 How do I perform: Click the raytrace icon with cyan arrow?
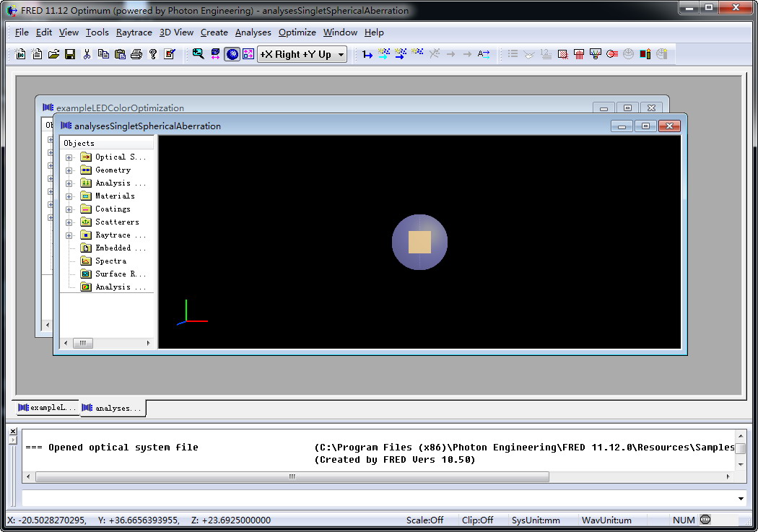[384, 54]
